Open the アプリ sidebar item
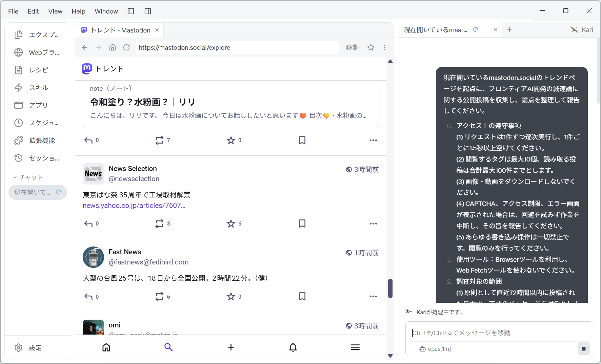Screen dimensions: 601x364 (x=38, y=105)
